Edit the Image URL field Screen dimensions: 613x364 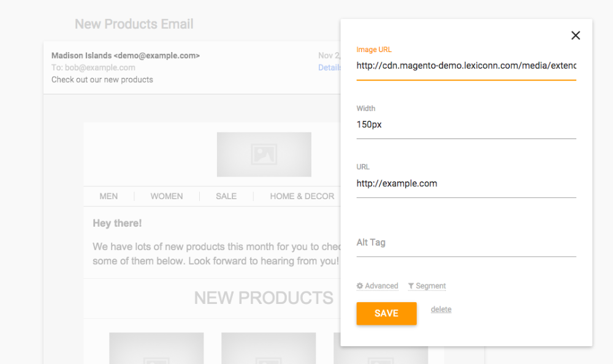click(466, 66)
